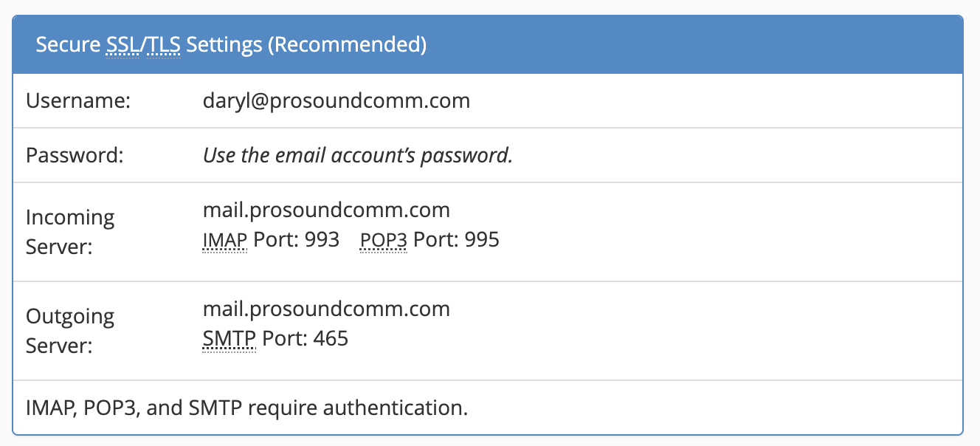This screenshot has width=980, height=446.
Task: Click the daryl@prosoundcomm.com username value
Action: tap(337, 100)
